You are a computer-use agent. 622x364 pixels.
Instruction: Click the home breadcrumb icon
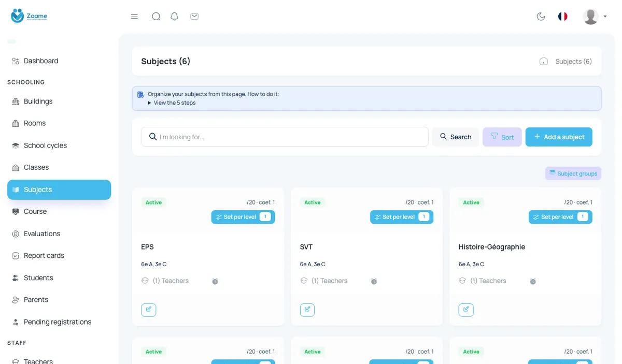coord(544,61)
